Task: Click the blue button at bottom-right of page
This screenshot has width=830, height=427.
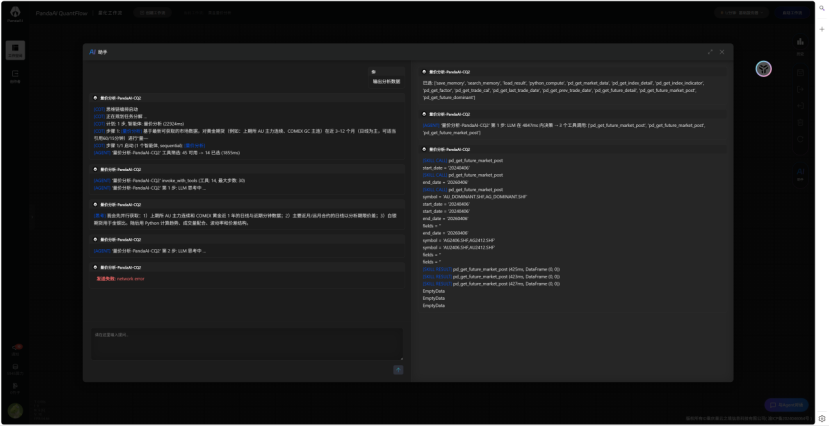Action: coord(785,404)
